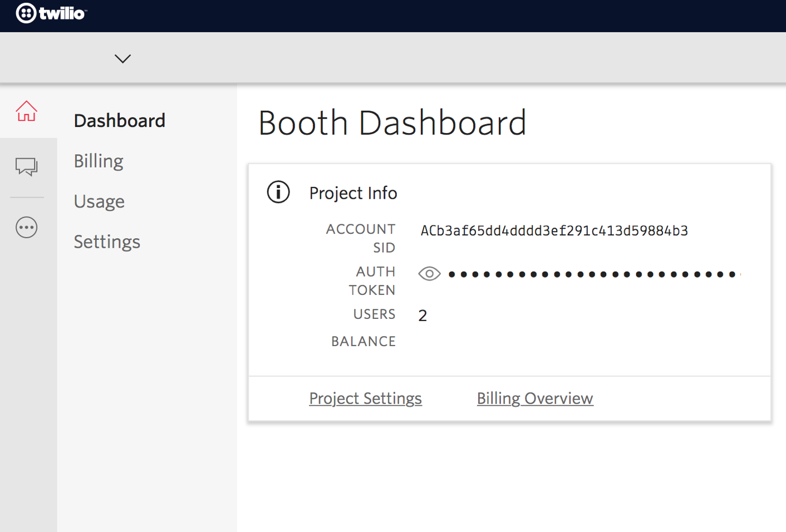The height and width of the screenshot is (532, 786).
Task: Open the Home icon in the sidebar
Action: coord(26,111)
